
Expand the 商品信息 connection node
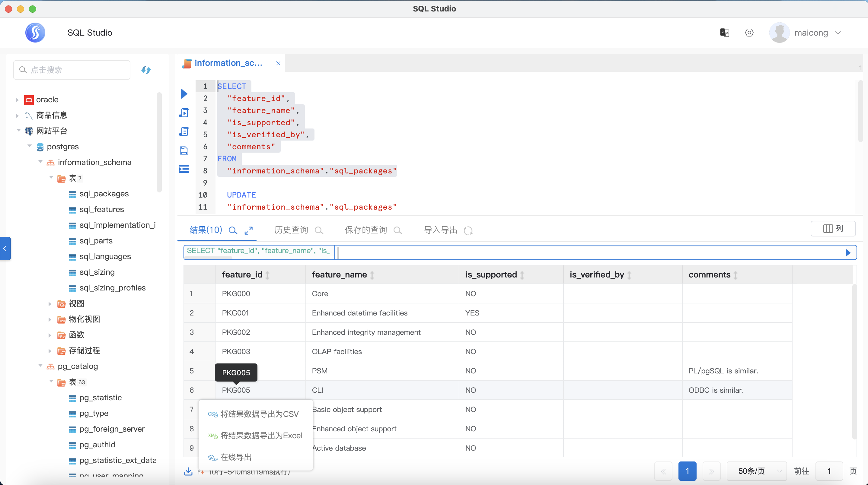tap(17, 116)
